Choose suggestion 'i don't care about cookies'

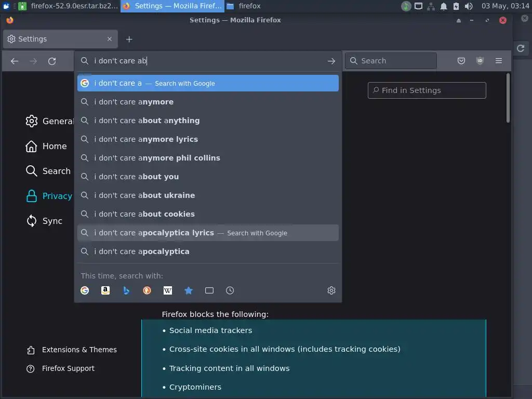click(x=208, y=214)
